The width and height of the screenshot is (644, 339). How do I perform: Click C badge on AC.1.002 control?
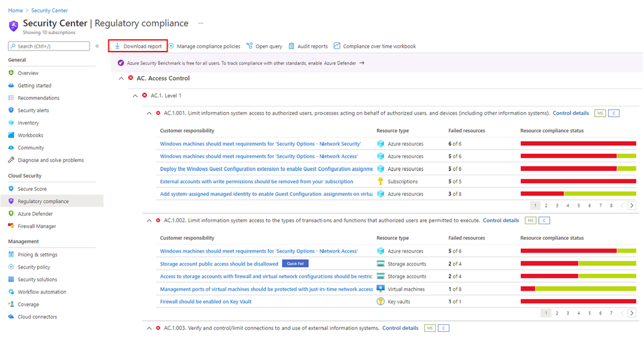coord(544,221)
